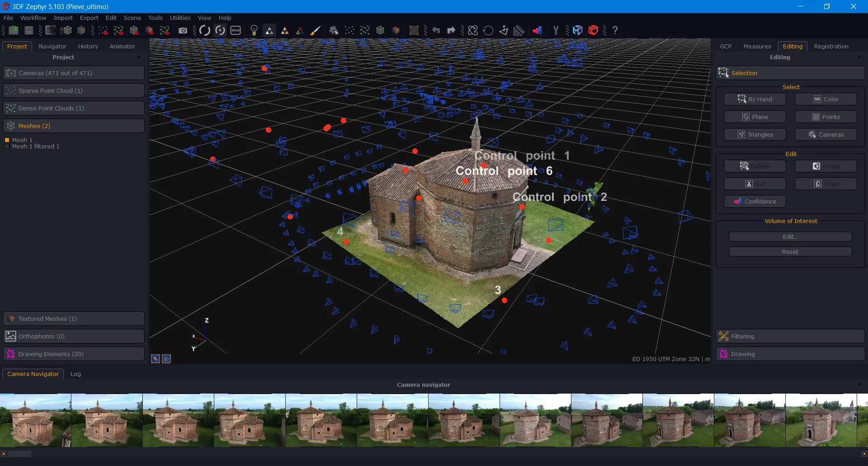Expand the Filtering section in Editing panel
Viewport: 868px width, 466px height.
pos(790,336)
